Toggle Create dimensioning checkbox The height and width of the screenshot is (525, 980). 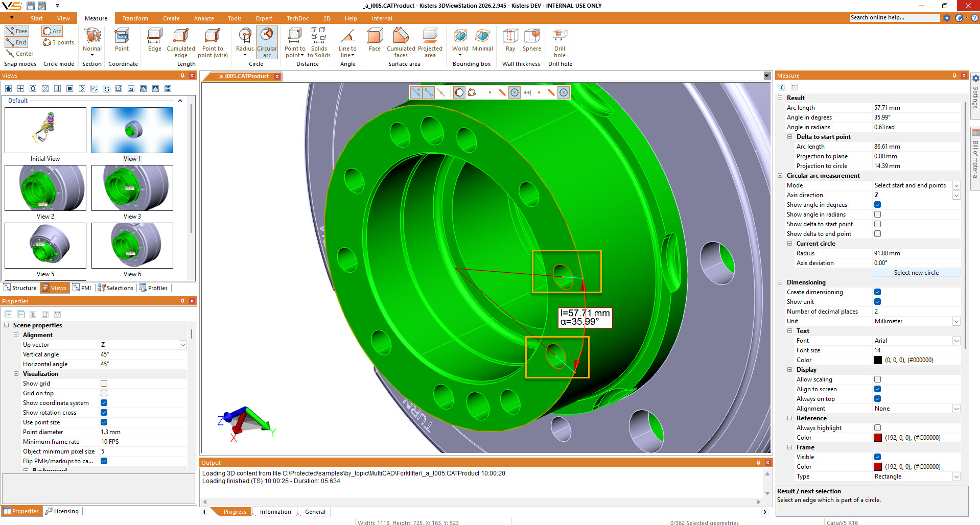[x=877, y=292]
